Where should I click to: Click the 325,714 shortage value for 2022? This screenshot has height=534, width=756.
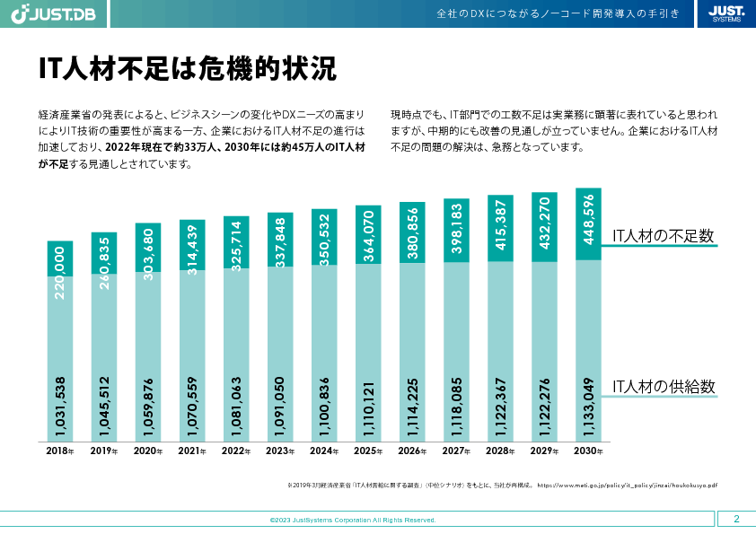236,243
